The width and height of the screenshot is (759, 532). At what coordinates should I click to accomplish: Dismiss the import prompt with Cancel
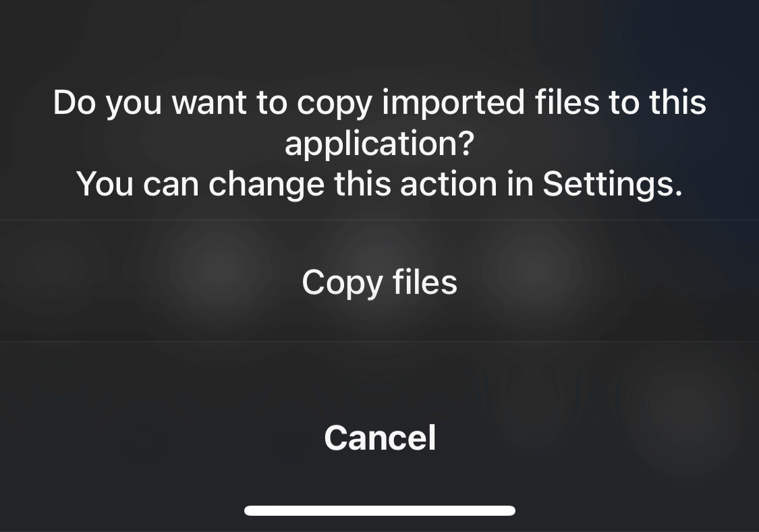pos(379,437)
